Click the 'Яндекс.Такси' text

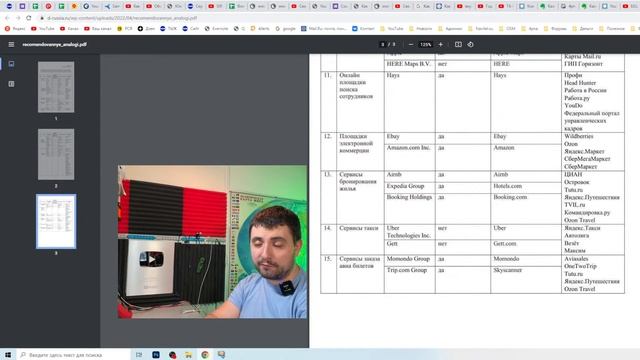tap(582, 228)
